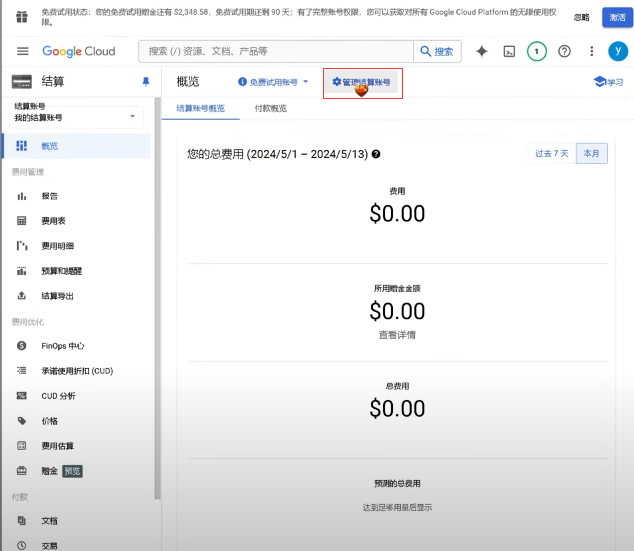Open FinOps 中心 in the sidebar

(63, 346)
